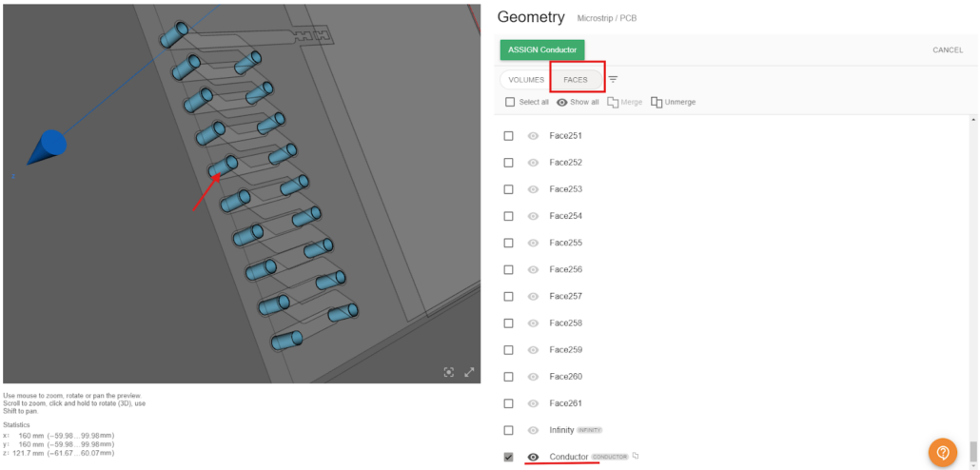The image size is (980, 470).
Task: Click the Unmerge icon
Action: click(x=657, y=102)
